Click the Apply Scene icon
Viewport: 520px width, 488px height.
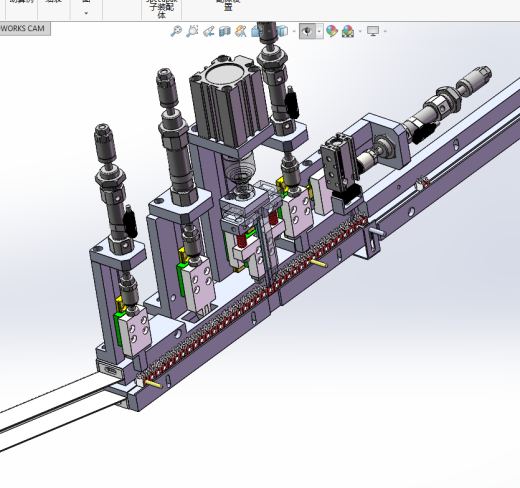(348, 31)
